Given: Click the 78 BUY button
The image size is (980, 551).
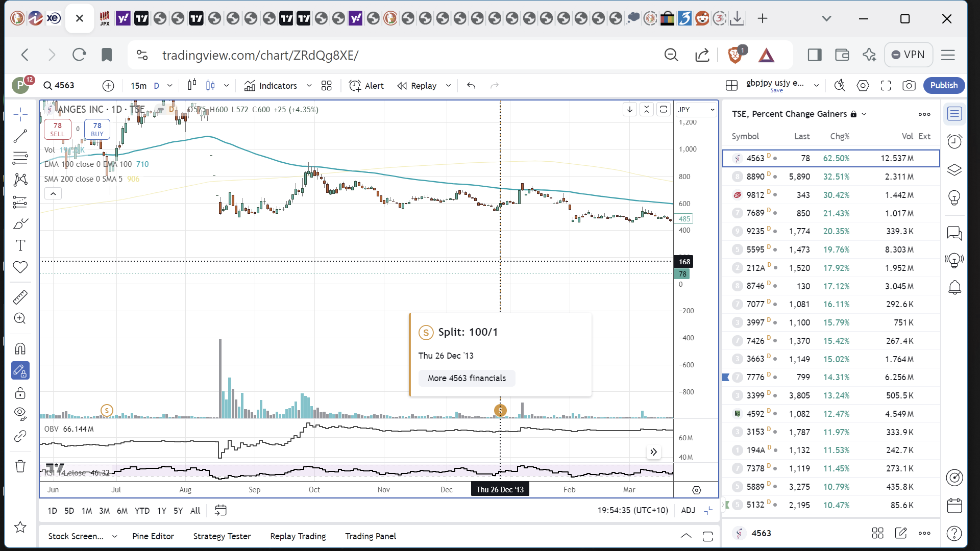Looking at the screenshot, I should [x=97, y=130].
